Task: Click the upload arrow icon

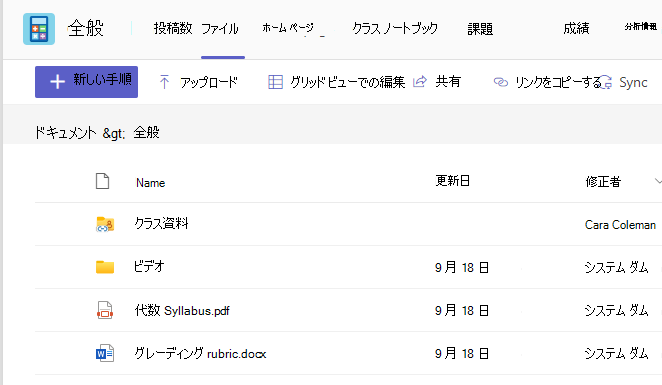Action: click(164, 82)
